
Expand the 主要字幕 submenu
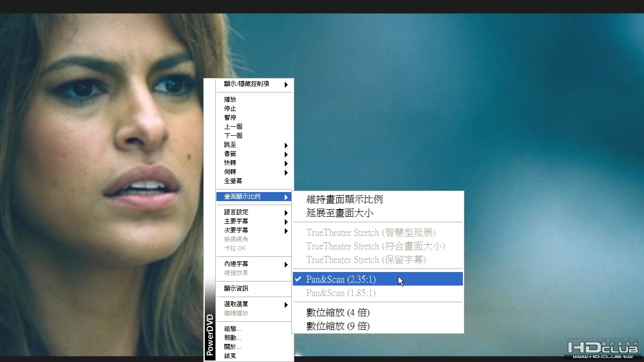pos(255,221)
